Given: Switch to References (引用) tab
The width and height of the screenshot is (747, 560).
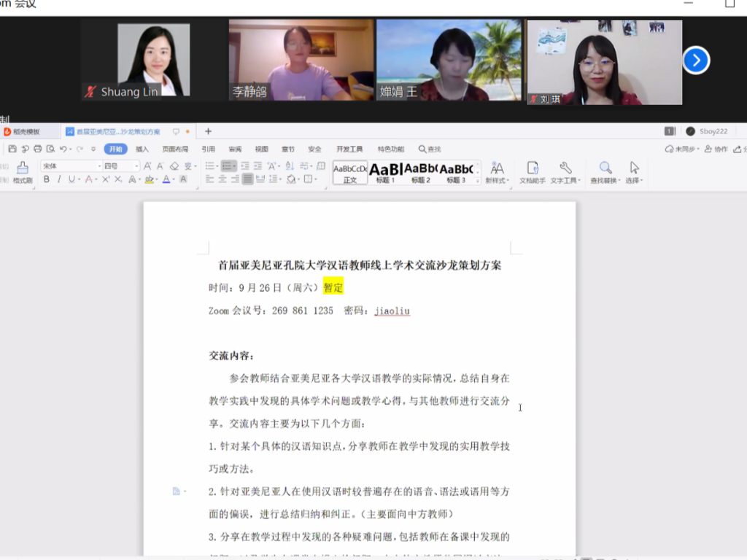Looking at the screenshot, I should 208,149.
